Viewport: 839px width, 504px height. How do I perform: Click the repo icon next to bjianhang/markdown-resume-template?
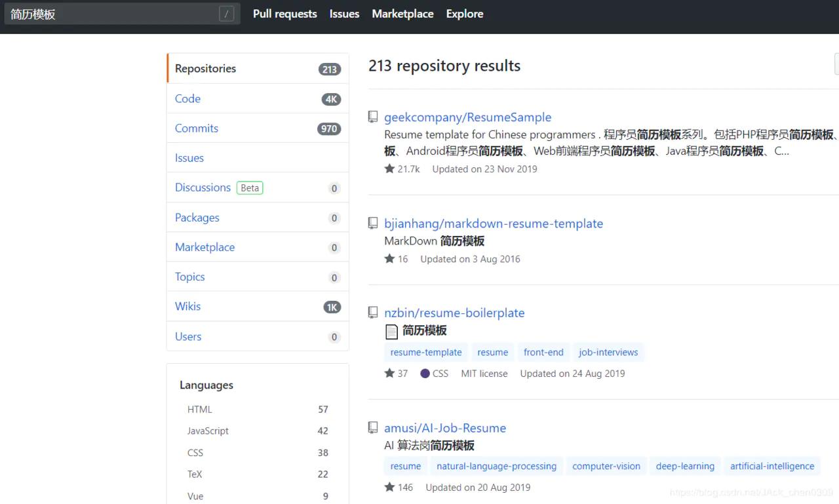point(373,223)
